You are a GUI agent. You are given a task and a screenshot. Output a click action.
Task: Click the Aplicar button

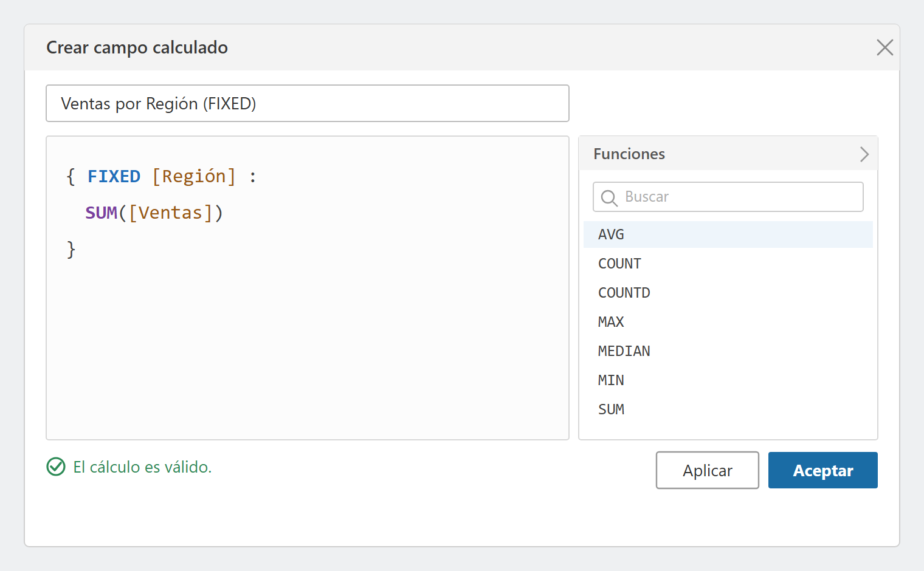pyautogui.click(x=708, y=470)
